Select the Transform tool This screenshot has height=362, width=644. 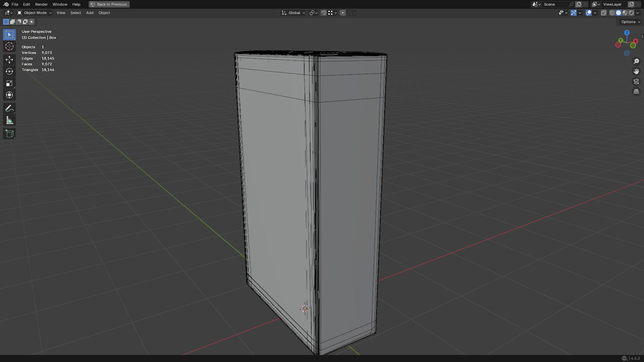pos(9,95)
